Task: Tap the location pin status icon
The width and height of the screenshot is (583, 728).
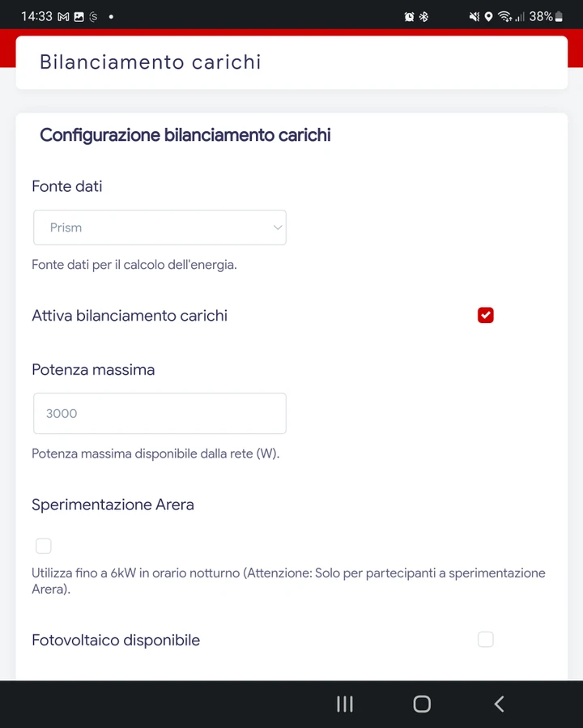Action: click(488, 17)
